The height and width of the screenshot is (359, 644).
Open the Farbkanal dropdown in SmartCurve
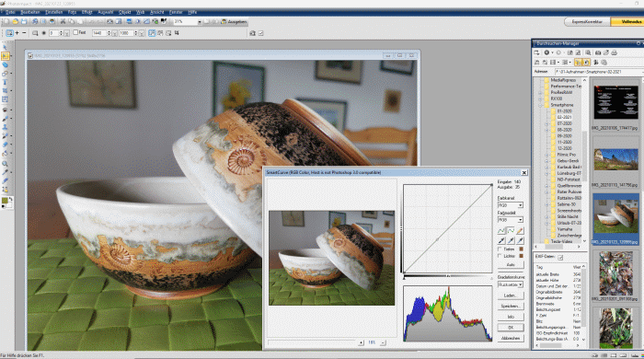coord(521,205)
